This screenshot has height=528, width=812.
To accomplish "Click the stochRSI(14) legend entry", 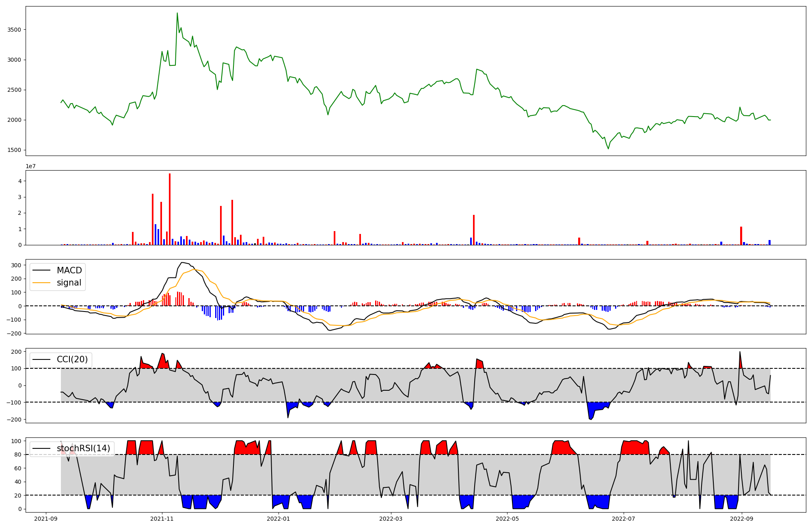I will [x=83, y=448].
